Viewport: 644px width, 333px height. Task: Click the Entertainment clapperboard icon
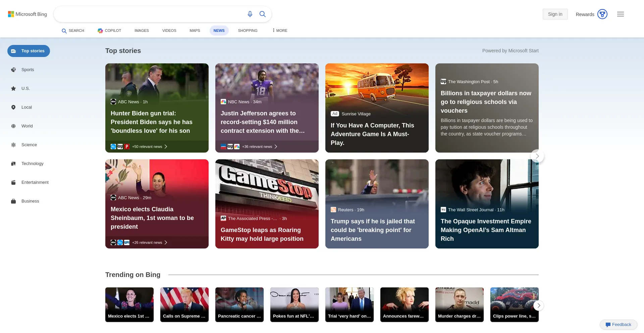(13, 182)
